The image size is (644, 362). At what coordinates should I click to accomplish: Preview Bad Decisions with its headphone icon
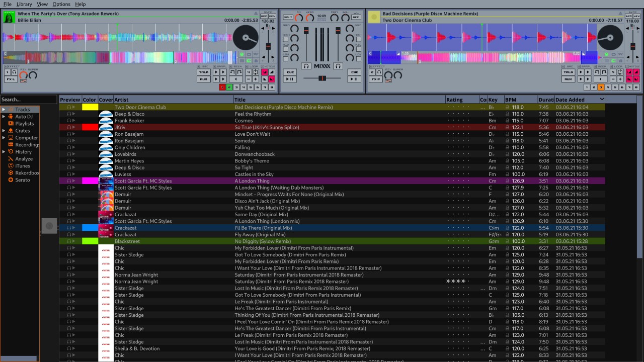pyautogui.click(x=68, y=107)
